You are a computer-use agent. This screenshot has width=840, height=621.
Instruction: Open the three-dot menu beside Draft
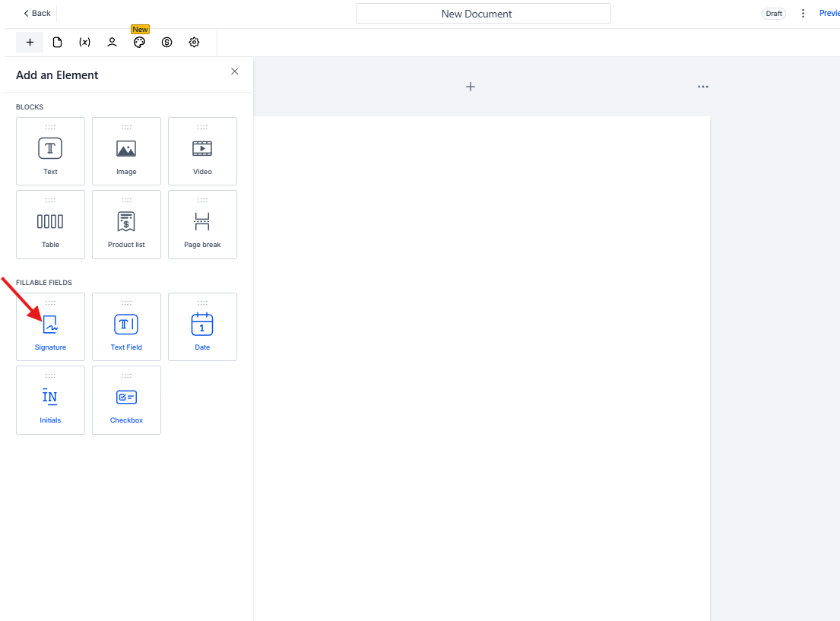pos(803,14)
